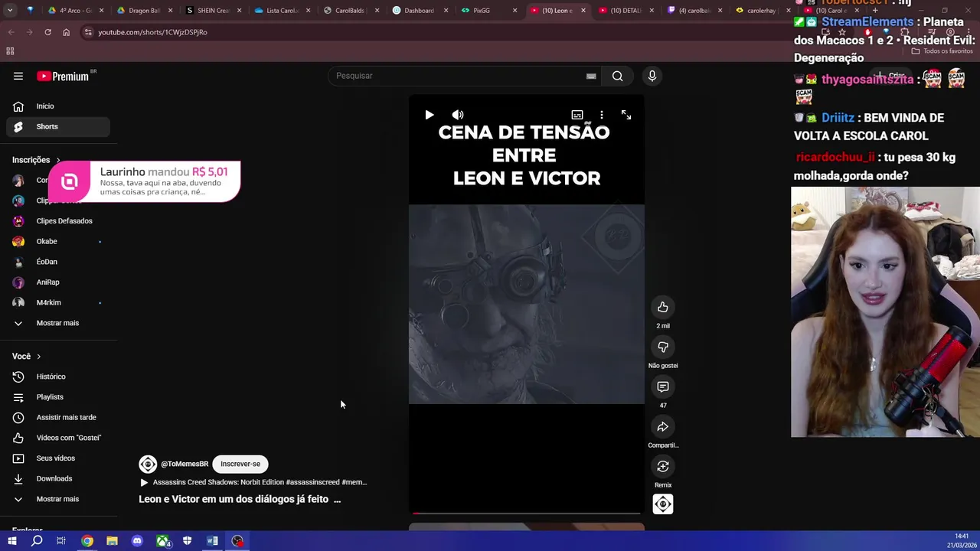Click the browser home icon

point(66,32)
